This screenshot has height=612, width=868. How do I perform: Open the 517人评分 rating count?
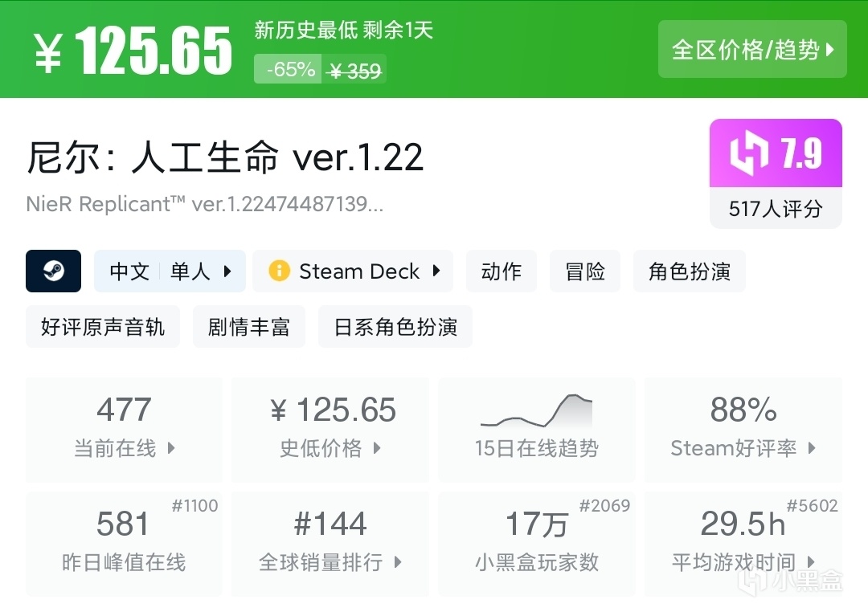(776, 209)
